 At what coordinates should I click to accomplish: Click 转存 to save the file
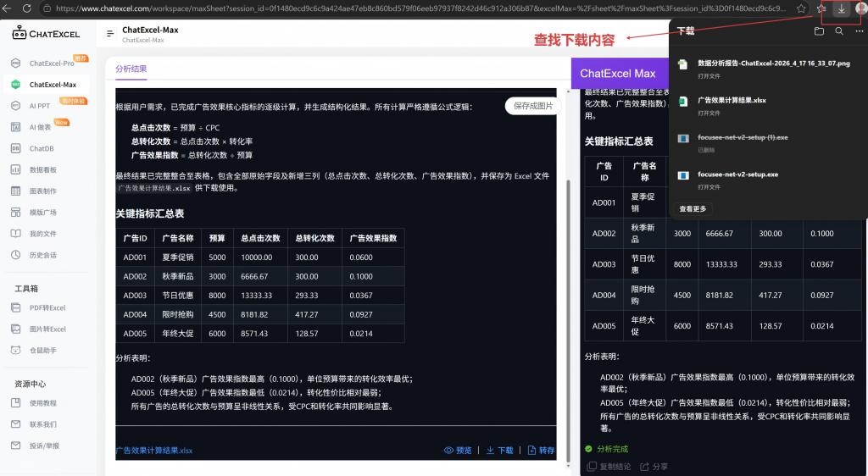(541, 451)
